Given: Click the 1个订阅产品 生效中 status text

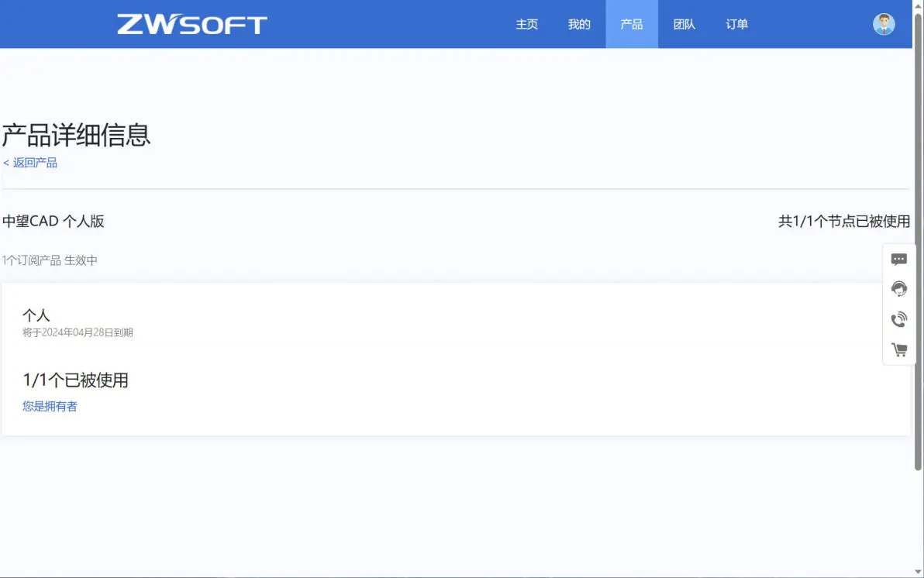Looking at the screenshot, I should [x=50, y=260].
